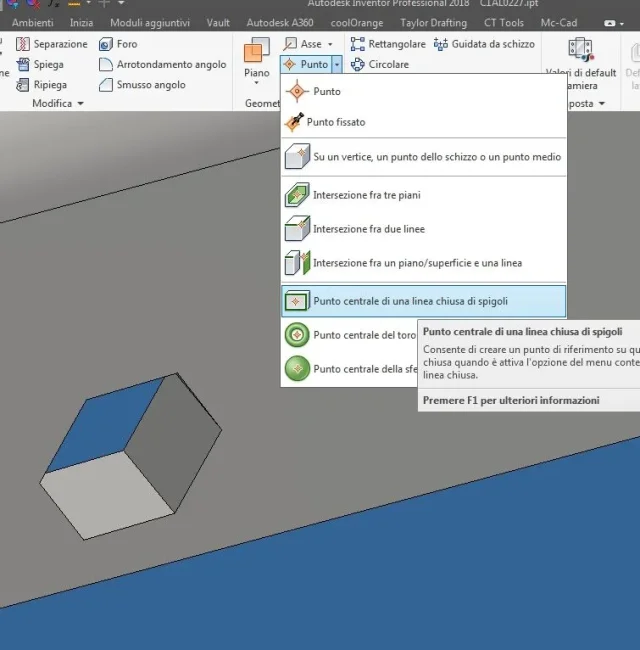This screenshot has width=640, height=650.
Task: Select the Separazione tool icon
Action: point(22,44)
